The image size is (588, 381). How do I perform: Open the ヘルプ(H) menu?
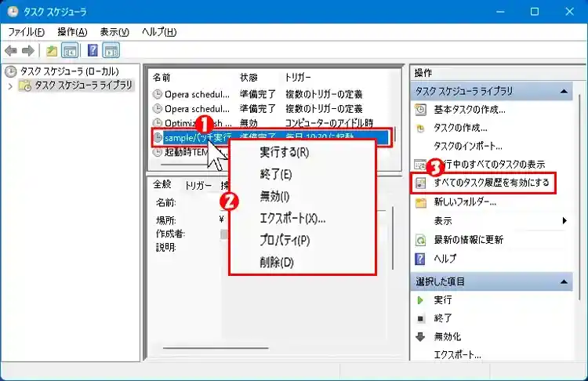(159, 32)
